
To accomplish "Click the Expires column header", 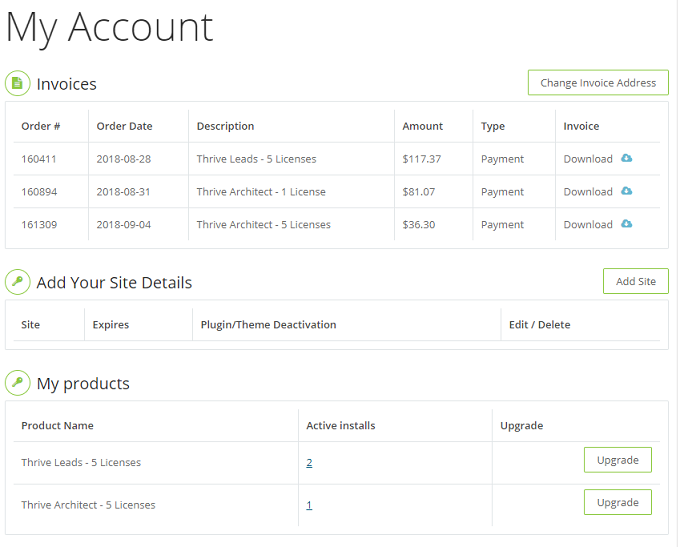I will click(111, 325).
